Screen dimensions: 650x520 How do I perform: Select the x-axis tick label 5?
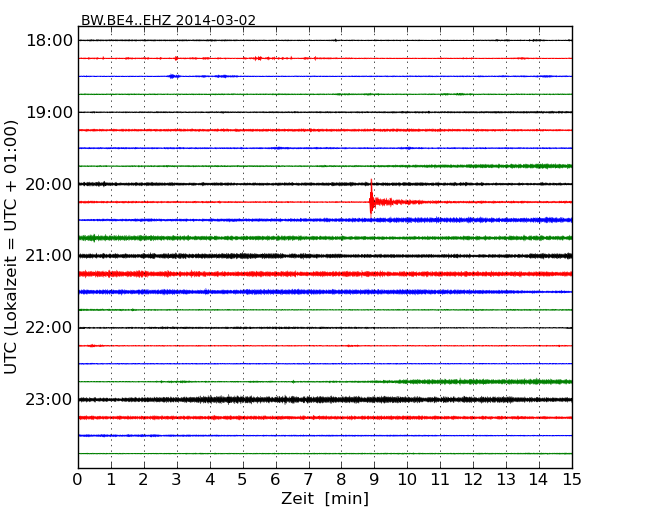point(243,480)
